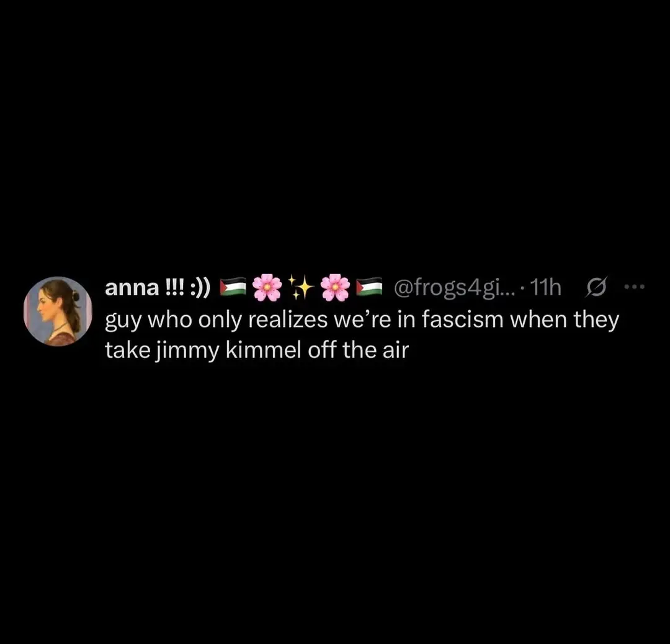Click the first pink cherry blossom emoji

point(267,287)
